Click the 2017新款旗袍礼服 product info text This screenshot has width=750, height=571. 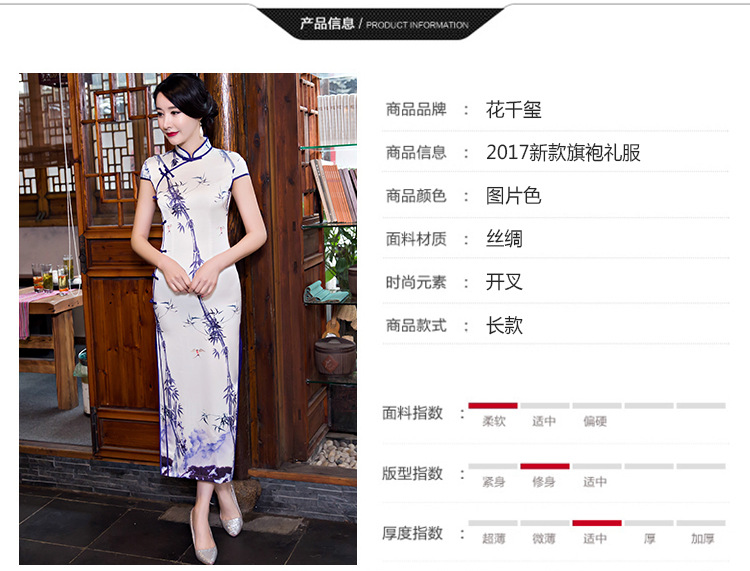[x=563, y=153]
